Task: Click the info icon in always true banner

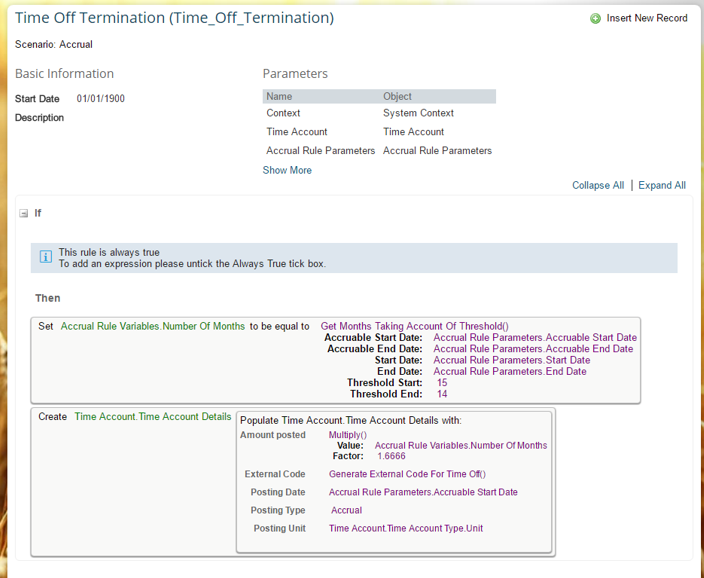Action: click(x=45, y=257)
